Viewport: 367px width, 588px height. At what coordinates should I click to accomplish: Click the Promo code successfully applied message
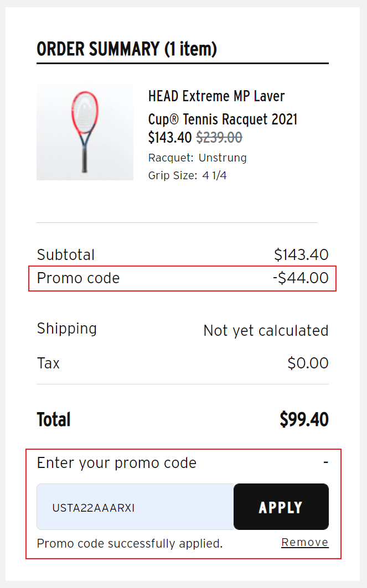pos(130,544)
